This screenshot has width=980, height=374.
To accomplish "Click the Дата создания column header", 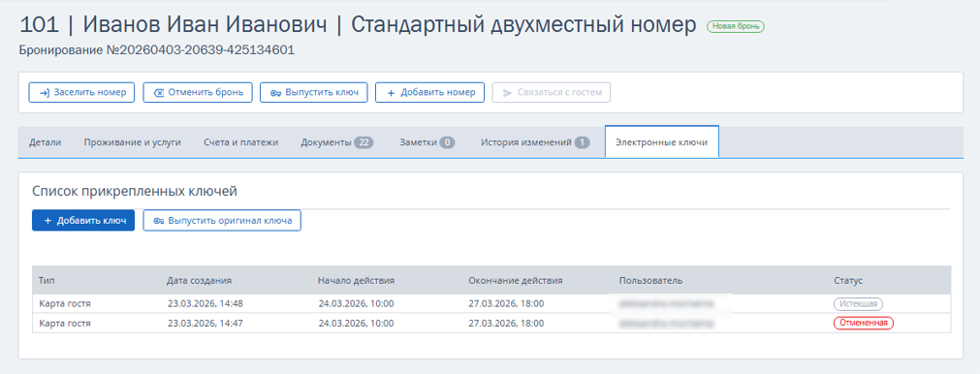I will point(200,280).
